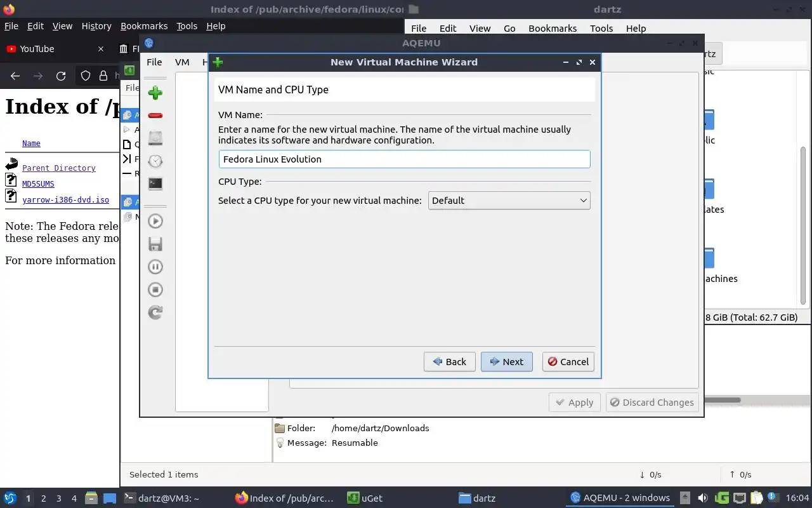
Task: Click Firefox forward arrow button
Action: tap(38, 76)
